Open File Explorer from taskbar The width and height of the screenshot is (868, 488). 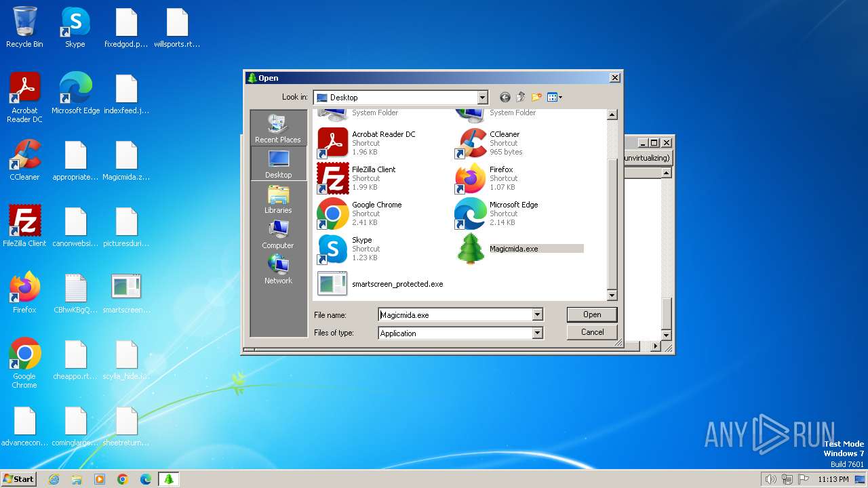pos(77,479)
